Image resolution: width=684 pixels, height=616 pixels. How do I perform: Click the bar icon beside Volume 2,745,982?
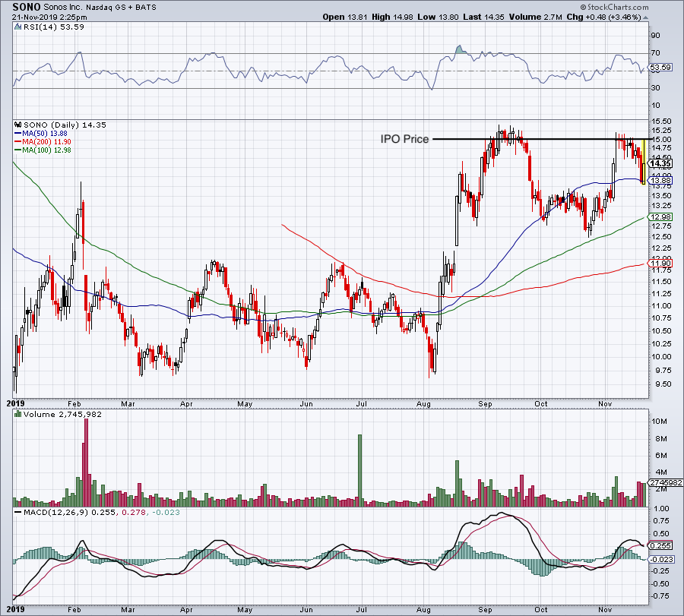(18, 414)
